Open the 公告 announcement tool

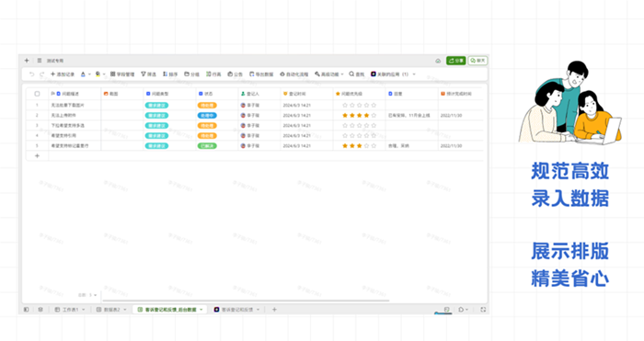coord(236,74)
